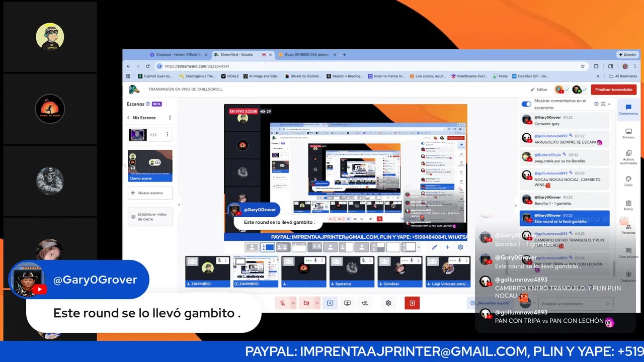Click the invite people icon in bottom toolbar

point(364,303)
